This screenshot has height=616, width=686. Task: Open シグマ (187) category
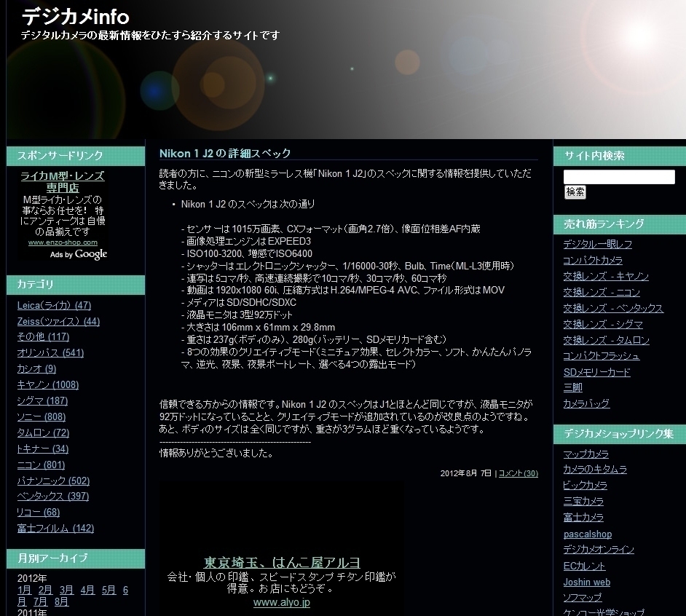coord(42,400)
